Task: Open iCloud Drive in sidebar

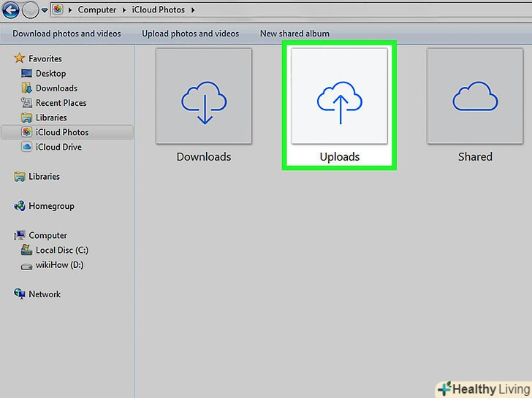Action: [x=58, y=147]
